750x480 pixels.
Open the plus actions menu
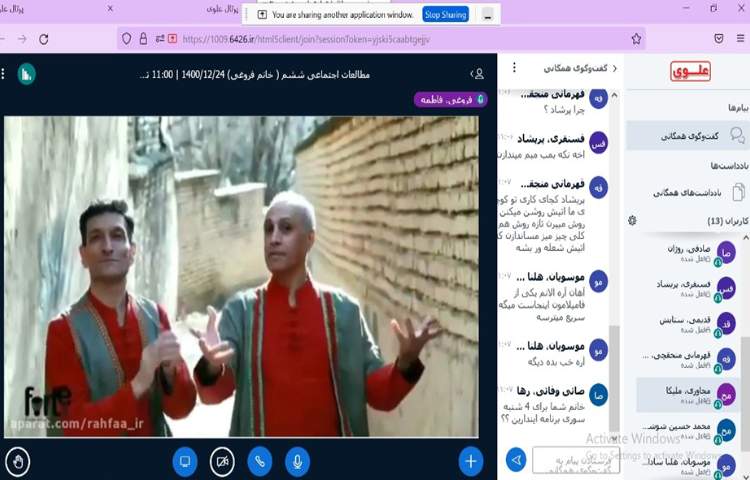[x=471, y=461]
